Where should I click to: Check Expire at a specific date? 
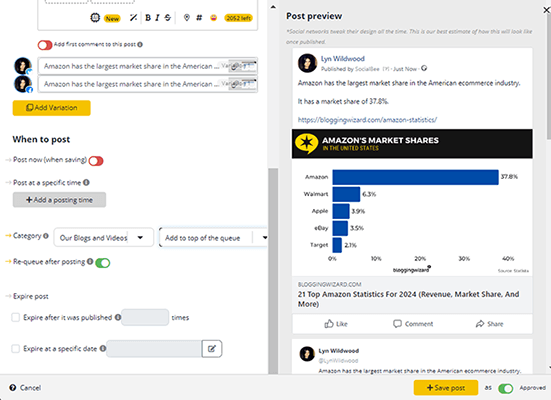pyautogui.click(x=15, y=349)
